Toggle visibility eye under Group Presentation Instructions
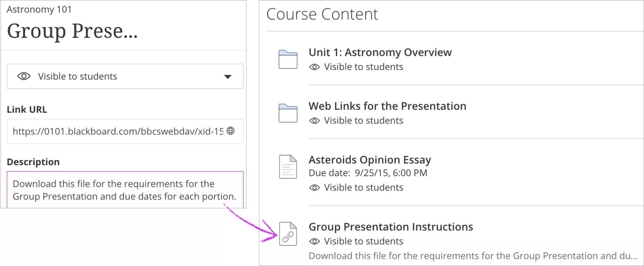 (x=314, y=242)
